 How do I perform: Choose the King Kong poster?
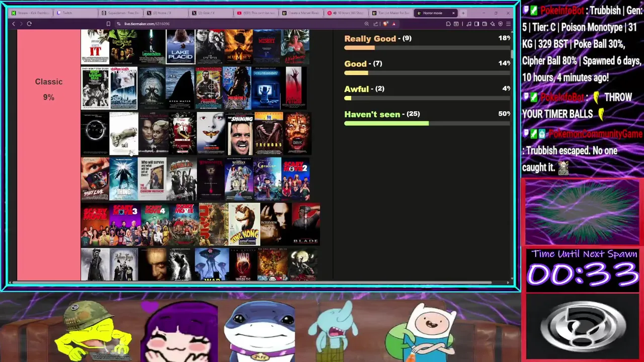coord(244,224)
